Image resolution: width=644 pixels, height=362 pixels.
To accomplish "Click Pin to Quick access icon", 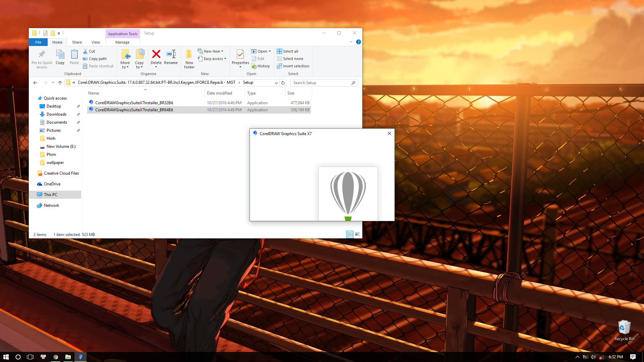I will pyautogui.click(x=42, y=54).
